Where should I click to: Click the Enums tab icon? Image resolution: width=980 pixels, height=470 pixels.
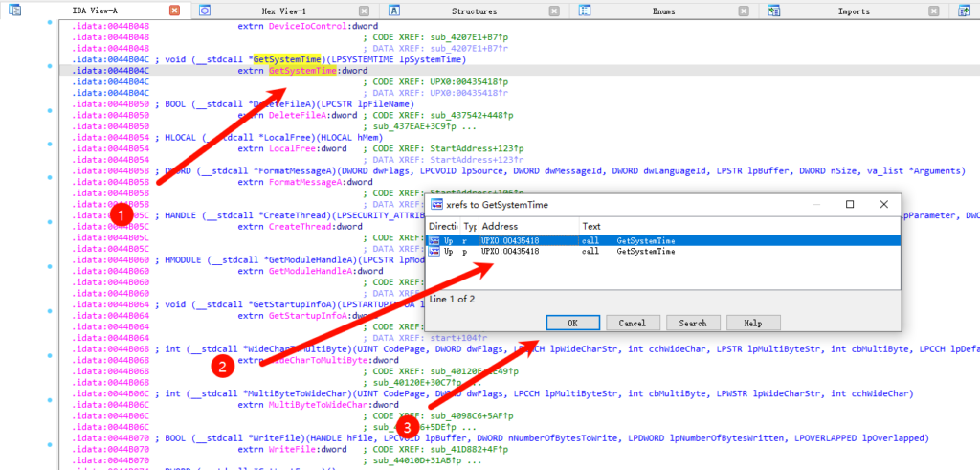(585, 11)
